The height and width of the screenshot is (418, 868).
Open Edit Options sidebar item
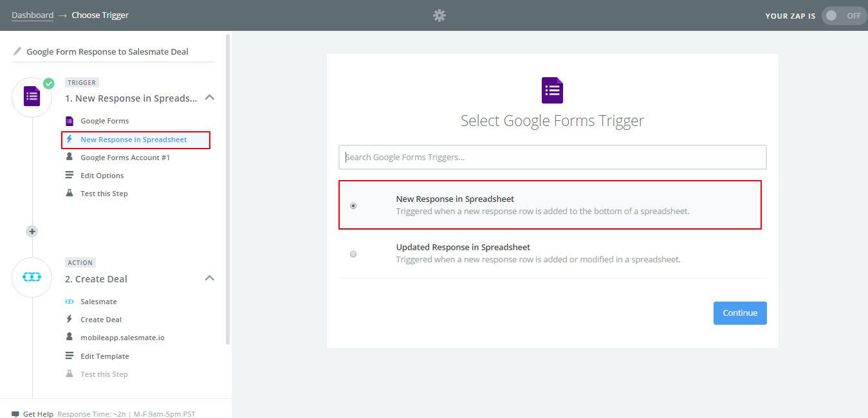tap(102, 176)
